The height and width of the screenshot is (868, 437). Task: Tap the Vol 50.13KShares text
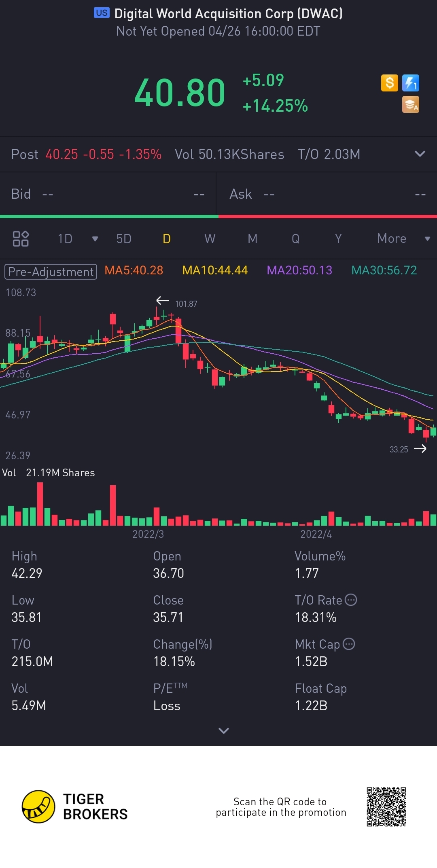pyautogui.click(x=229, y=154)
